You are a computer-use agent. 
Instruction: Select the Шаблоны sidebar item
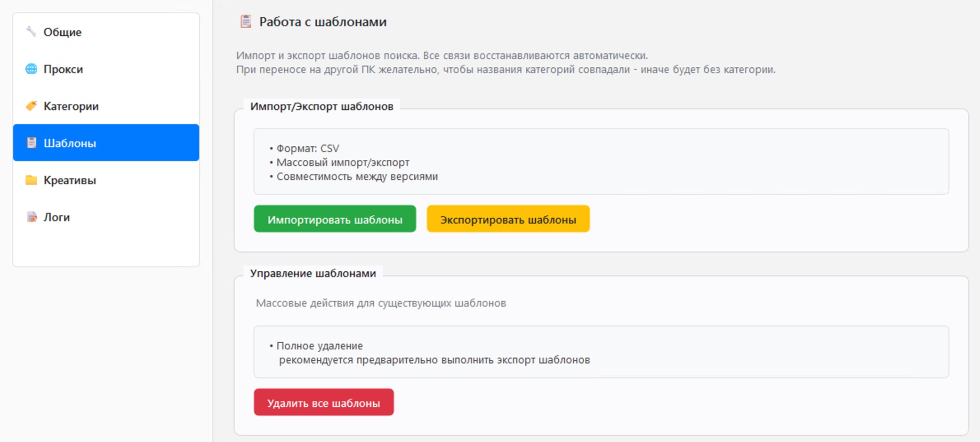(x=106, y=143)
